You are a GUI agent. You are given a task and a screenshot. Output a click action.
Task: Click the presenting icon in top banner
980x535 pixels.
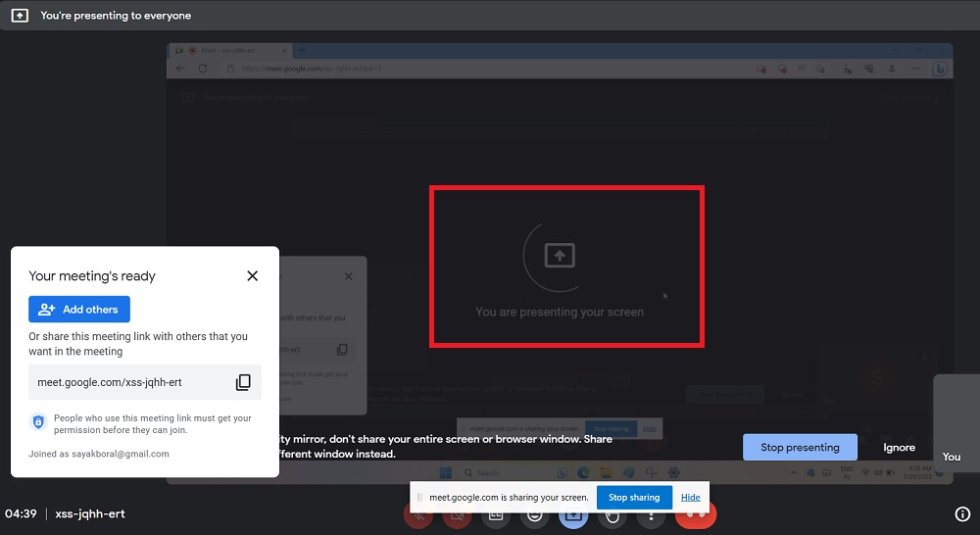20,16
